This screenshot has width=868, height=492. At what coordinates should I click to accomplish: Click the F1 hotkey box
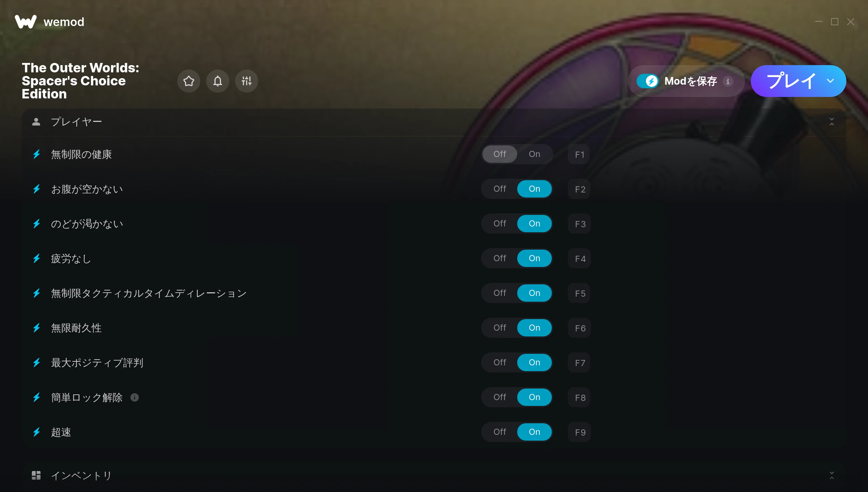pos(579,154)
